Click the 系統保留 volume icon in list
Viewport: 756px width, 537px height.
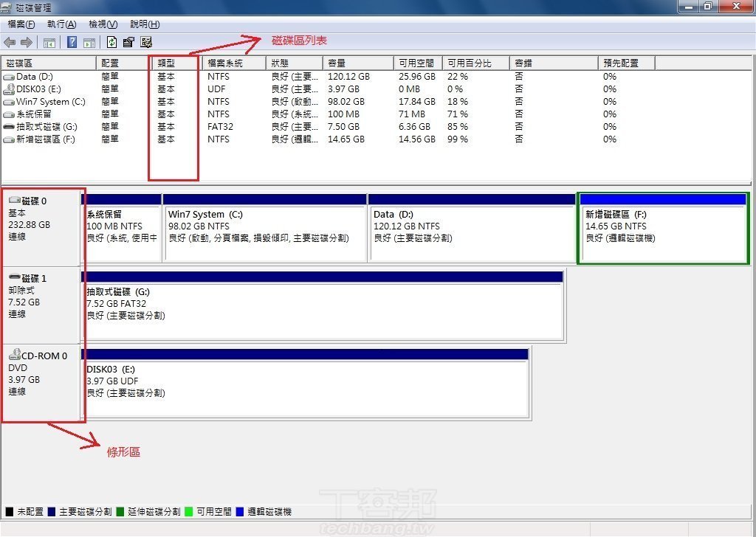(9, 114)
